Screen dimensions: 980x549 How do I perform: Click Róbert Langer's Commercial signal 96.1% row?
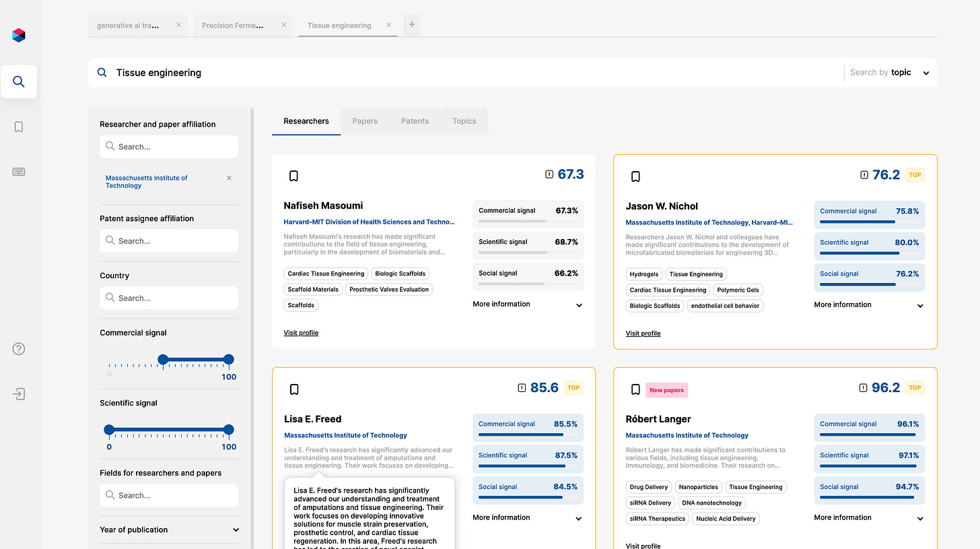tap(869, 428)
